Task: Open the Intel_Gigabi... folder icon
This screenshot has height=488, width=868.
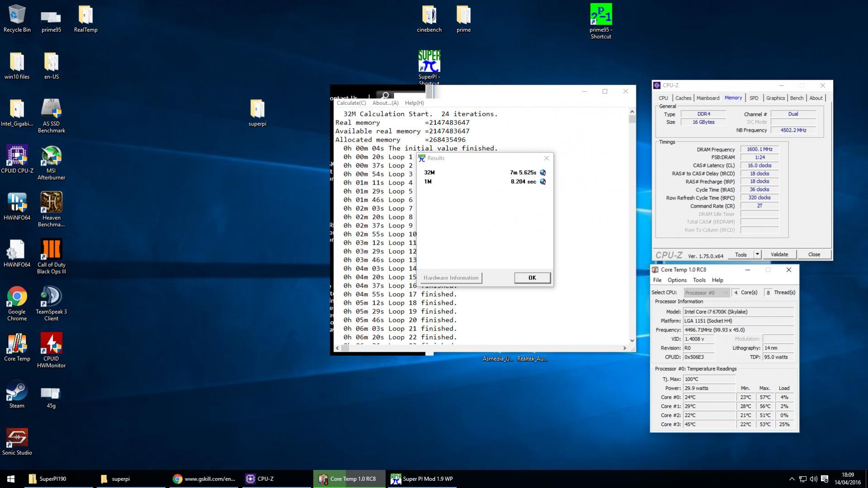Action: [17, 113]
